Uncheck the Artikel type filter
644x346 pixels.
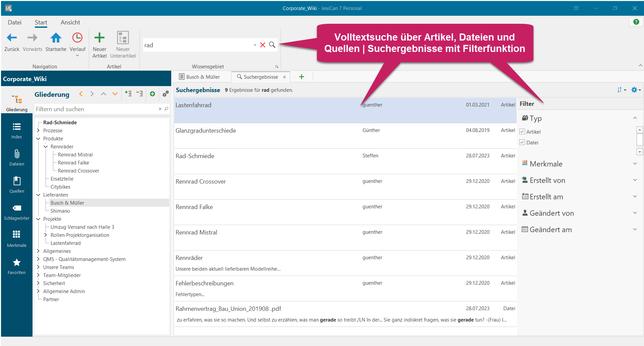(x=522, y=132)
